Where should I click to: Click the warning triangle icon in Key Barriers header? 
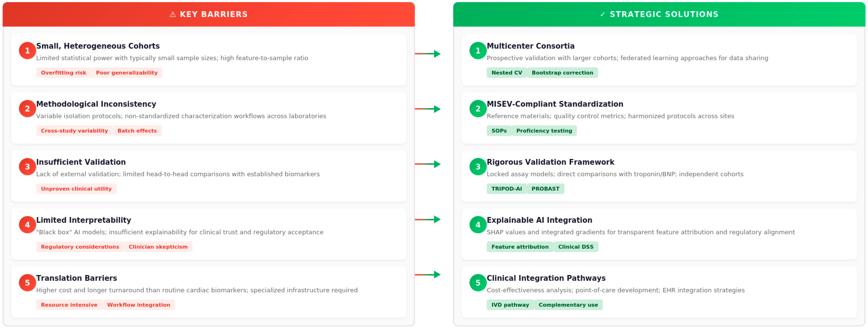[173, 14]
